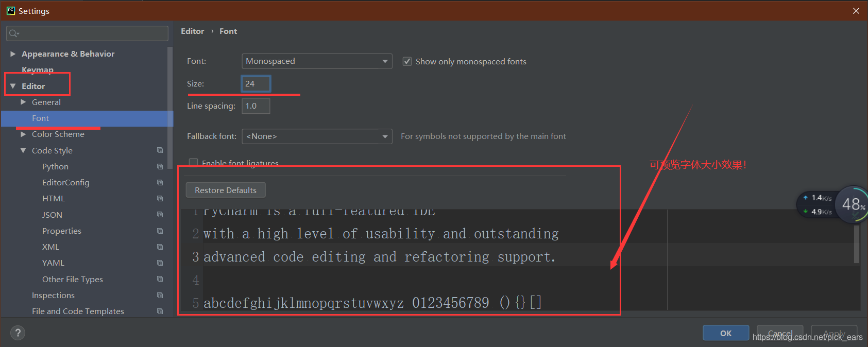Collapse the Editor tree node arrow
Image resolution: width=868 pixels, height=347 pixels.
tap(13, 86)
